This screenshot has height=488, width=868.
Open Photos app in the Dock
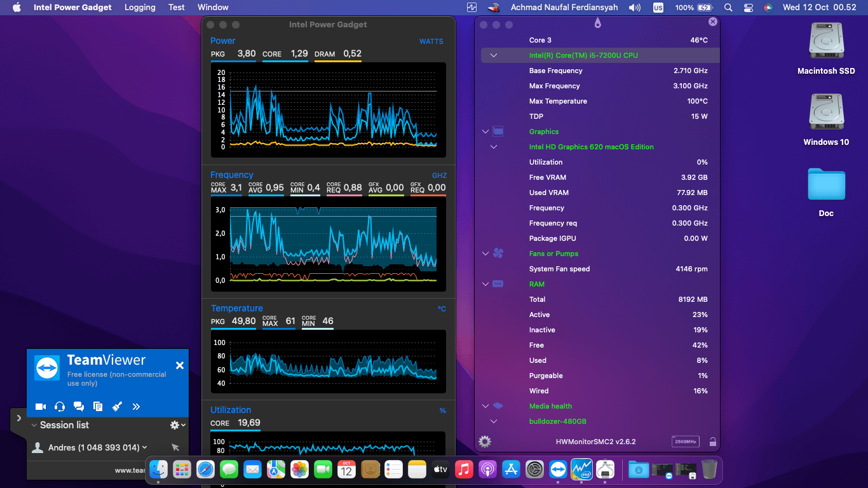click(299, 470)
